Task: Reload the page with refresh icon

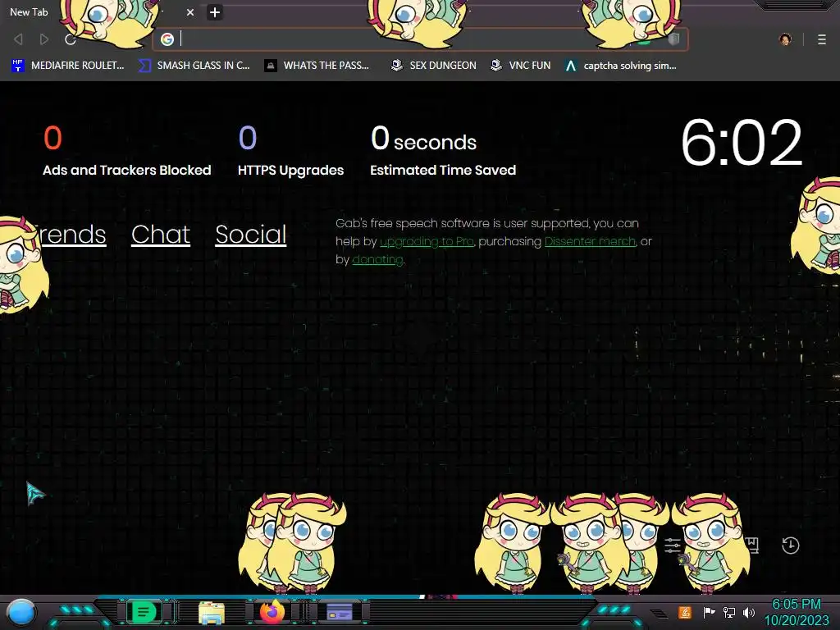Action: click(71, 39)
